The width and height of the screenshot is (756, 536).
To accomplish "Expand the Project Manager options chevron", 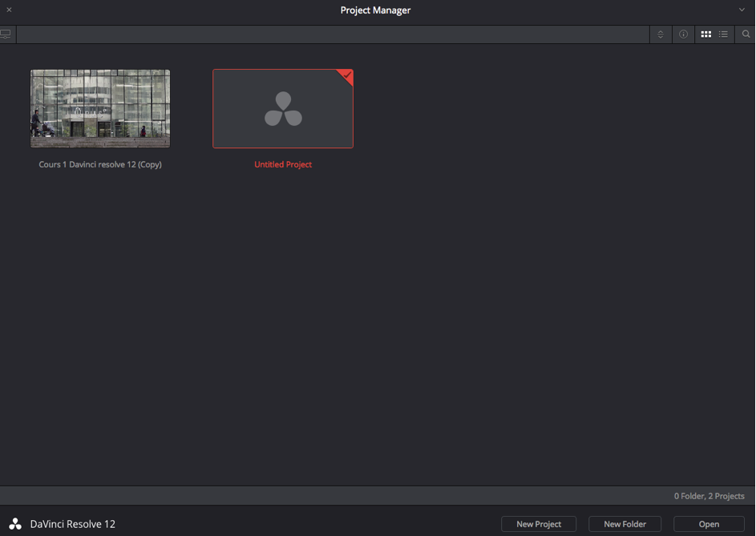I will coord(742,10).
